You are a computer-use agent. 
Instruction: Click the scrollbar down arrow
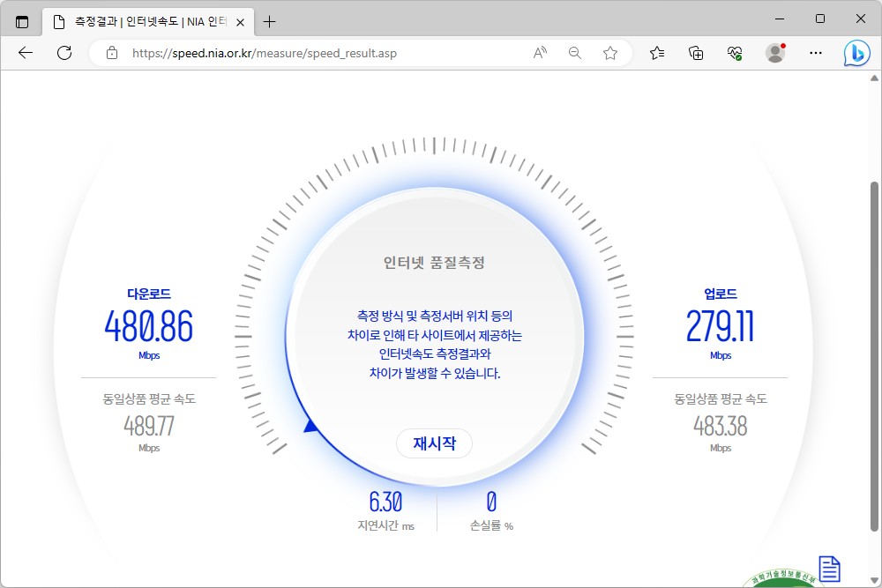874,580
